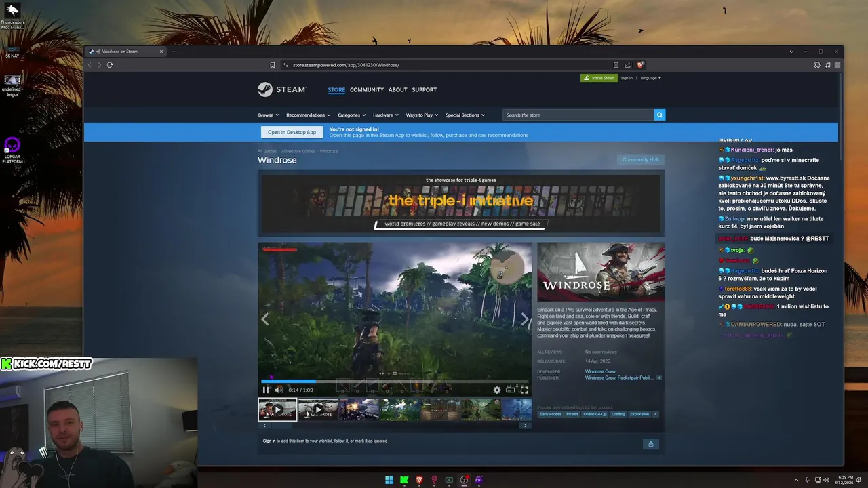Show next media with right arrow

point(524,319)
